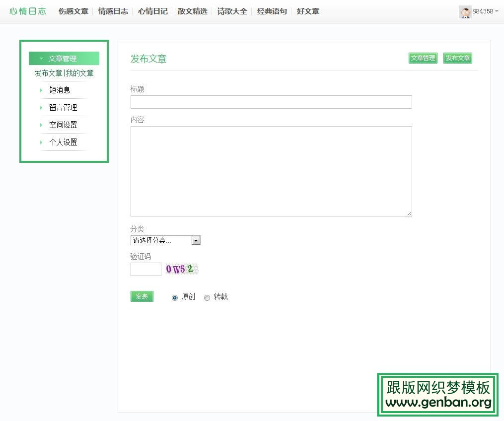Viewport: 504px width, 421px height.
Task: Click the green 发布文章 button
Action: (x=457, y=58)
